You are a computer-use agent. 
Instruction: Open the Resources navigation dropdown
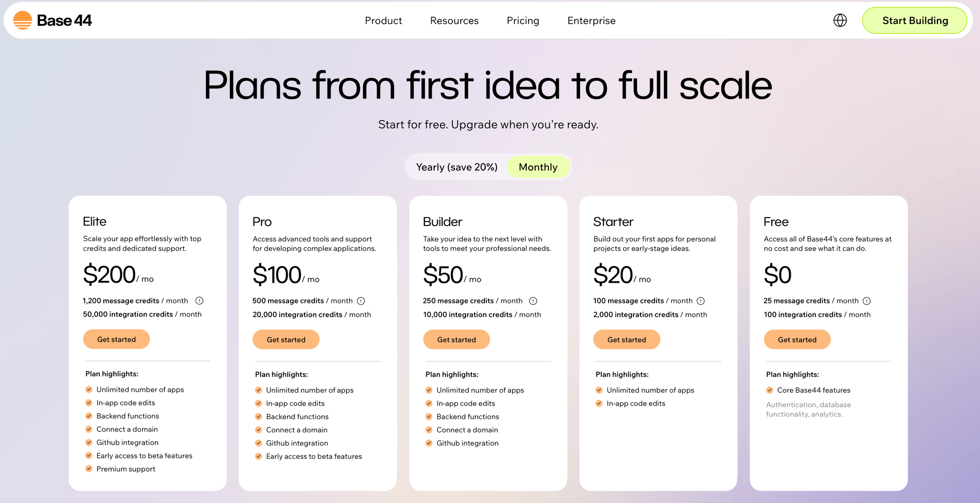click(x=454, y=21)
